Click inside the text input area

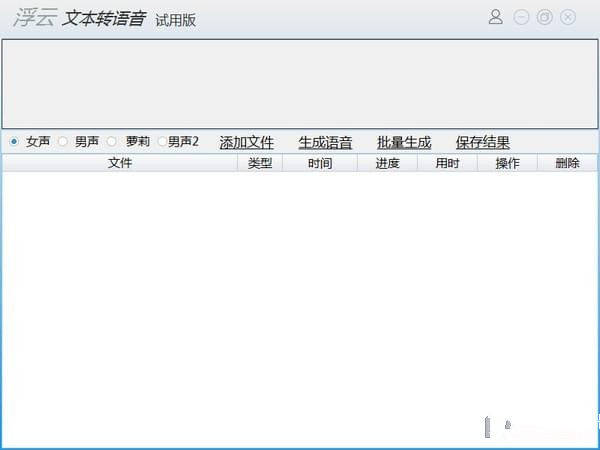[300, 84]
